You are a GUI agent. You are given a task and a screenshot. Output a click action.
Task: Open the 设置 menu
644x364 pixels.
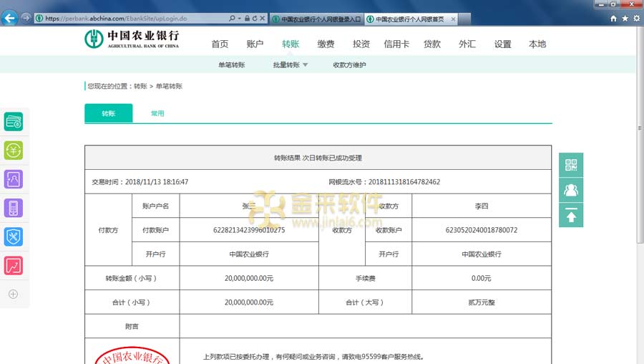point(503,44)
